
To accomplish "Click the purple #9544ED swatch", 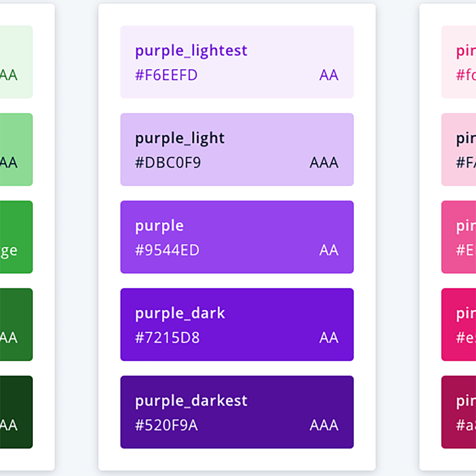I will tap(237, 237).
